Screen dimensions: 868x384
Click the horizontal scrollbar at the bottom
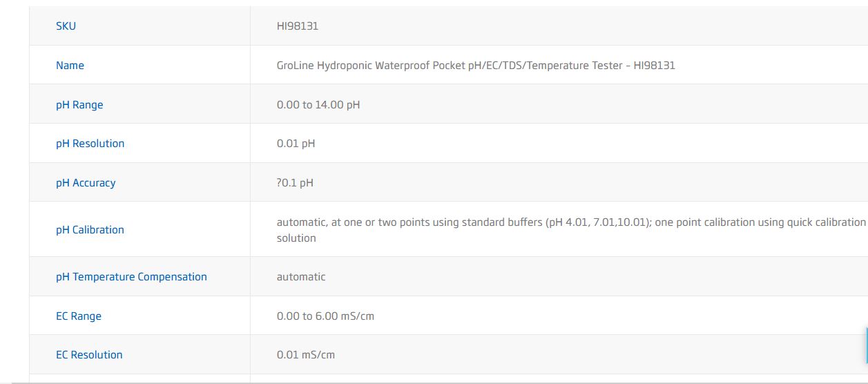[x=434, y=382]
